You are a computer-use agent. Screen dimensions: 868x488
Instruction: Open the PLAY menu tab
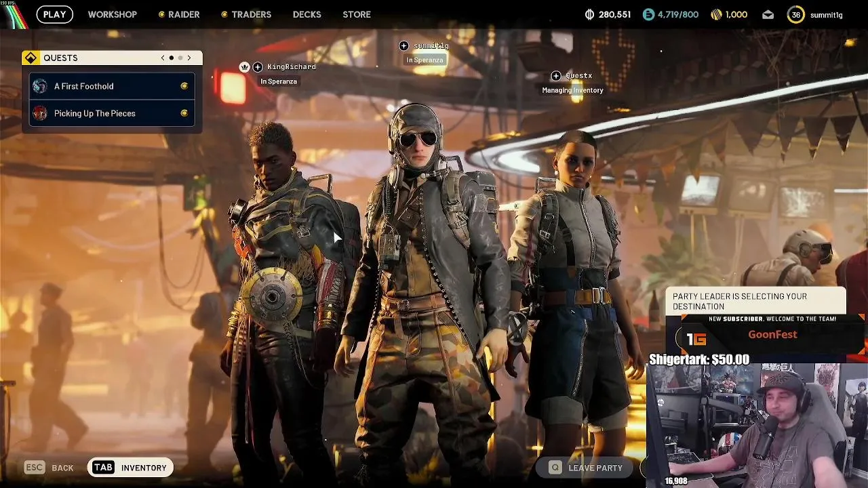point(54,14)
